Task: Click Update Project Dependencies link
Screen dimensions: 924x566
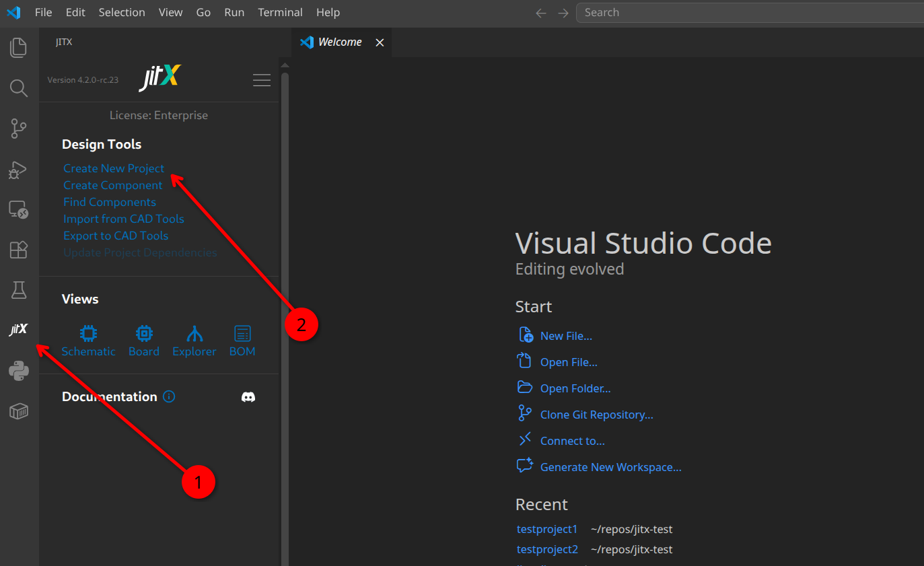Action: pyautogui.click(x=140, y=252)
